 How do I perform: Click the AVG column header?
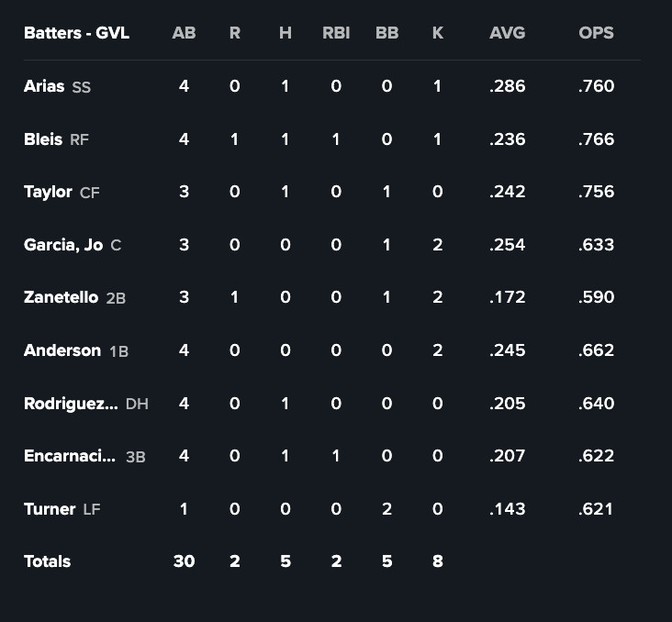pyautogui.click(x=508, y=33)
